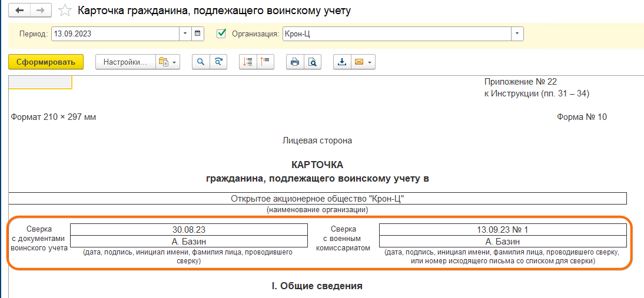Click the Организация field containing Крон-Ц

click(397, 34)
